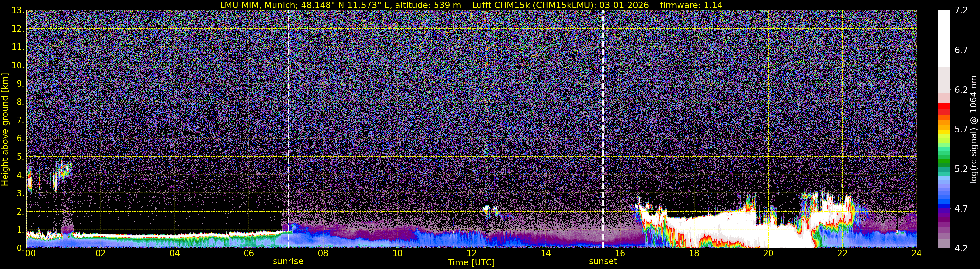Screen dimensions: 980x269
Task: Click the 12 tick label on time axis
Action: (x=471, y=253)
